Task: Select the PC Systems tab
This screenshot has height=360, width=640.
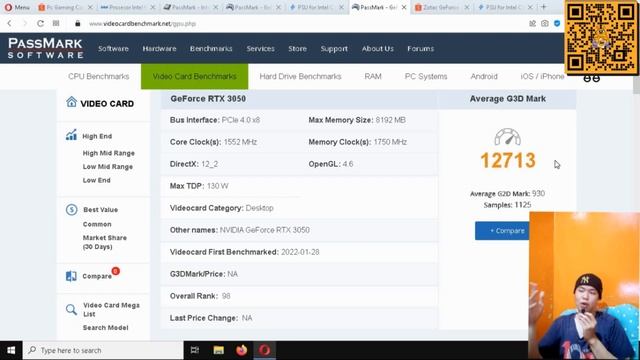Action: coord(426,76)
